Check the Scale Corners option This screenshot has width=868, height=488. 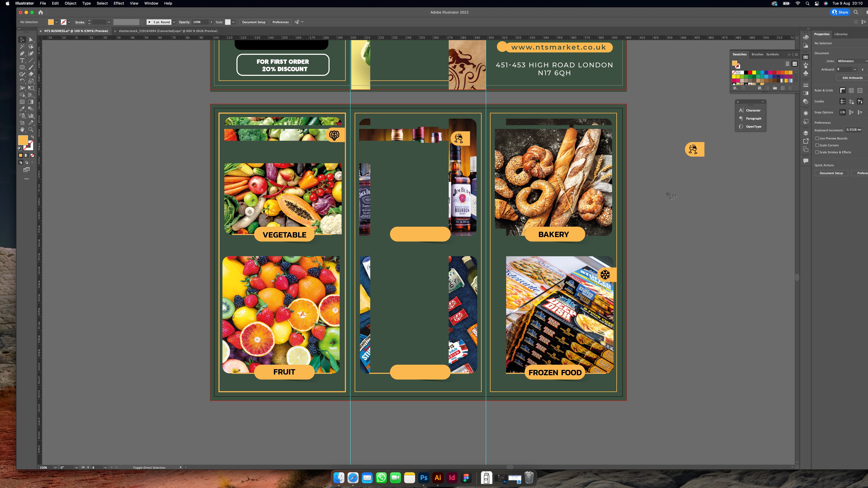[817, 145]
